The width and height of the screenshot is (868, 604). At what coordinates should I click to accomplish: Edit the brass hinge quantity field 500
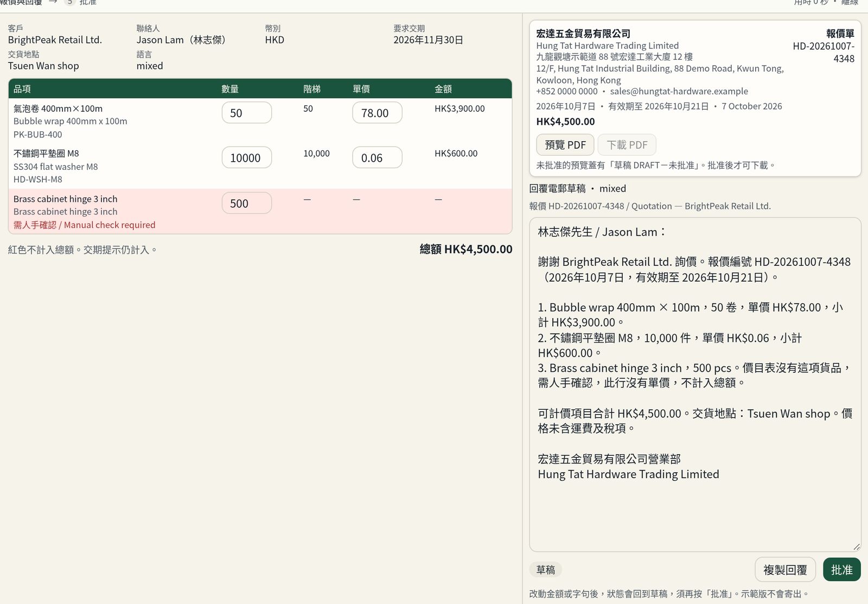(247, 204)
